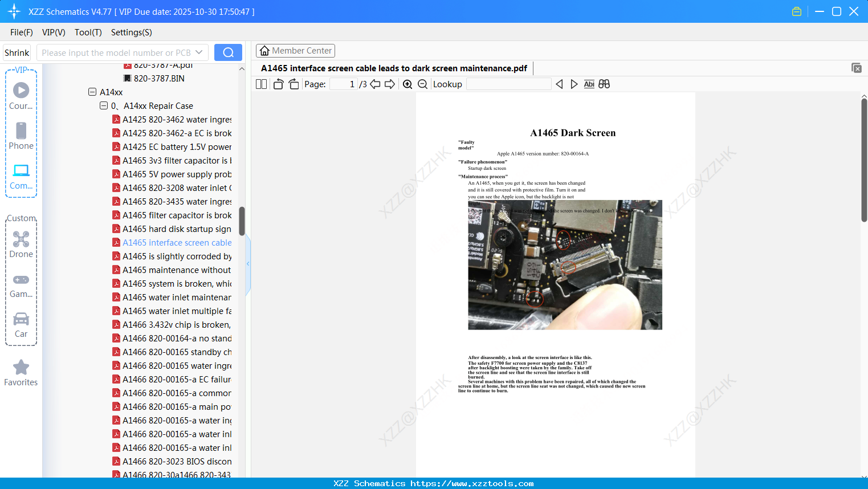Viewport: 868px width, 489px height.
Task: Zoom in on the PDF
Action: pos(407,84)
